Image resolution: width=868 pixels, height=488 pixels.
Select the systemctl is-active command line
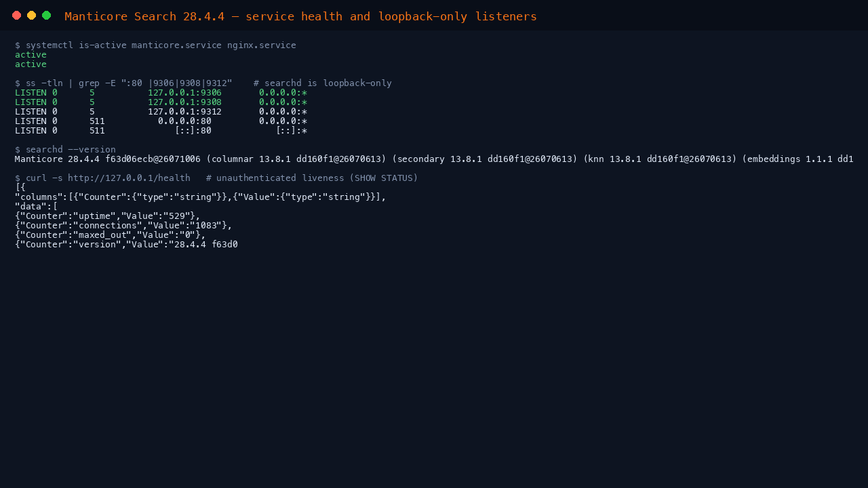coord(155,45)
